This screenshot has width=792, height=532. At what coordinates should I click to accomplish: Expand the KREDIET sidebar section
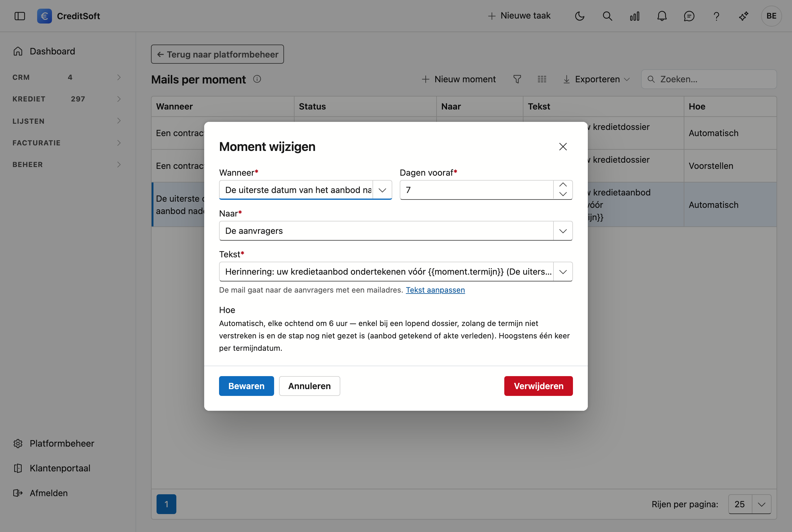pyautogui.click(x=67, y=99)
